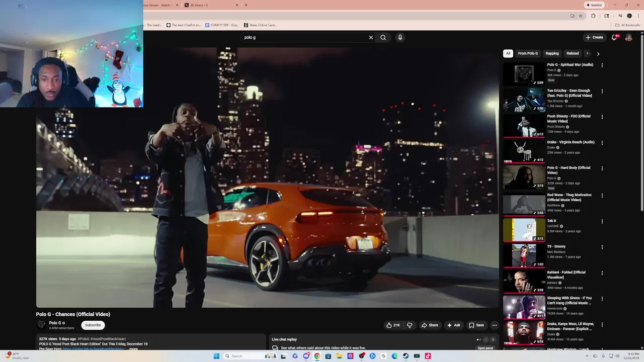
Task: Open Chrome extensions puzzle icon
Action: (x=593, y=16)
